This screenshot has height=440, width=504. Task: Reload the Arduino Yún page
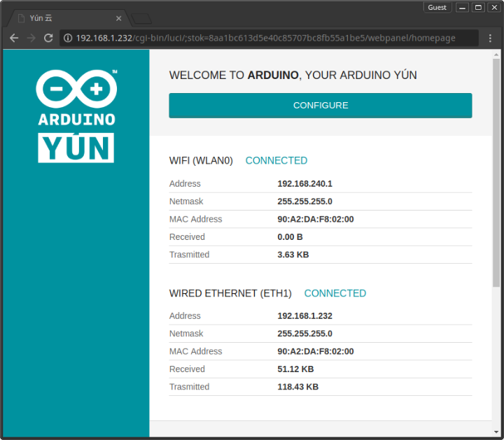[x=48, y=38]
